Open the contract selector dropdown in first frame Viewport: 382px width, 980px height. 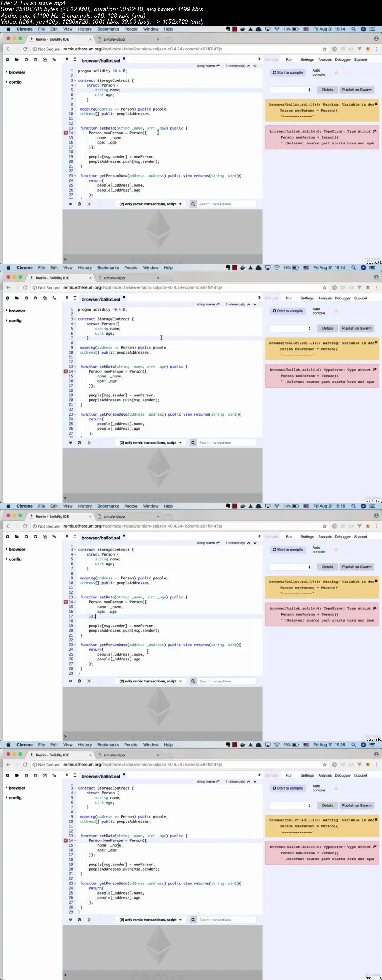(290, 90)
